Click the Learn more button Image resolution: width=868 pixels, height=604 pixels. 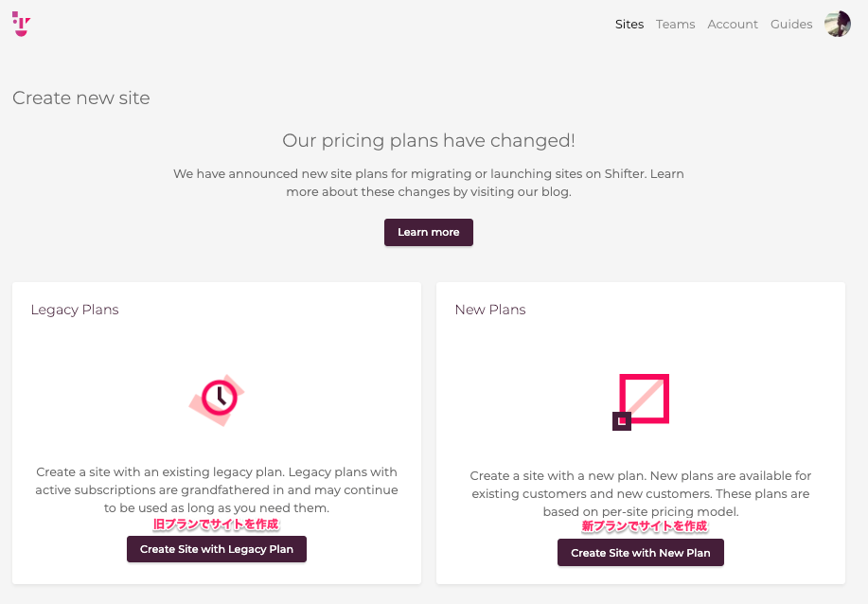tap(429, 232)
